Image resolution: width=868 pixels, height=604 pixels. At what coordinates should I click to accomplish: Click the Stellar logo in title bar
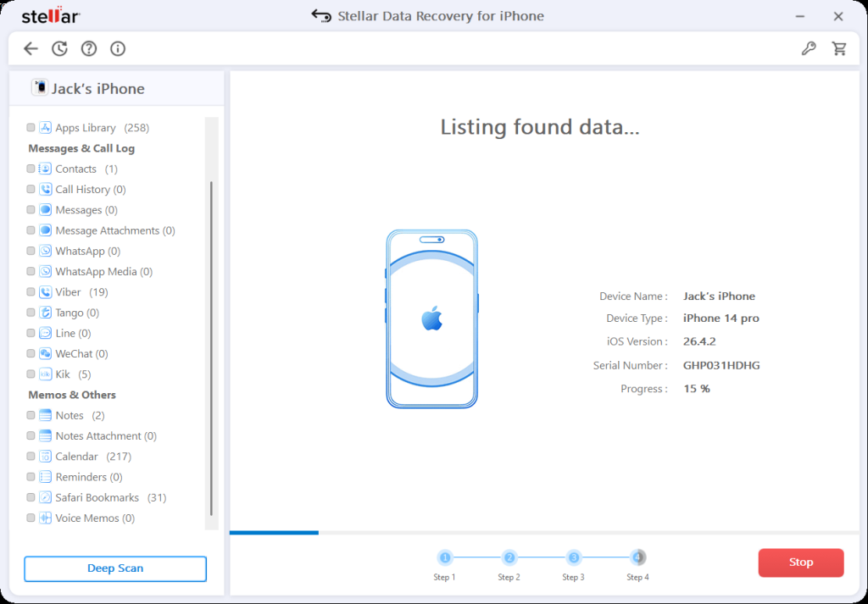coord(51,16)
